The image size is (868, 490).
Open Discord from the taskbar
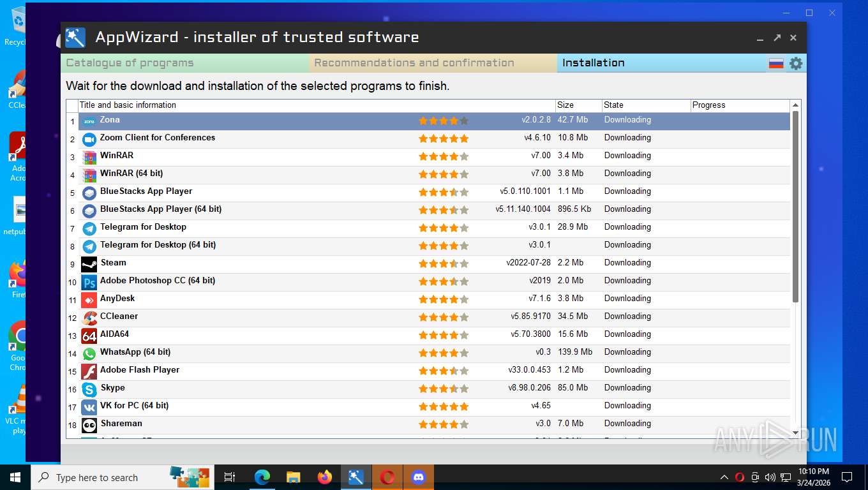tap(419, 477)
